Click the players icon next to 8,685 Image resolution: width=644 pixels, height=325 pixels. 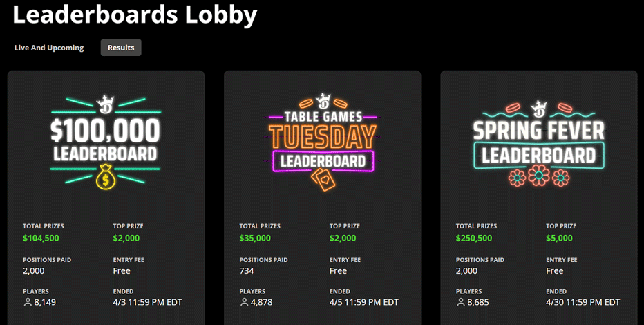pos(460,302)
